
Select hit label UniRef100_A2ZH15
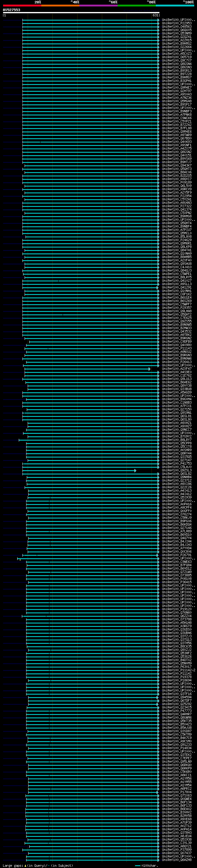pyautogui.click(x=177, y=40)
